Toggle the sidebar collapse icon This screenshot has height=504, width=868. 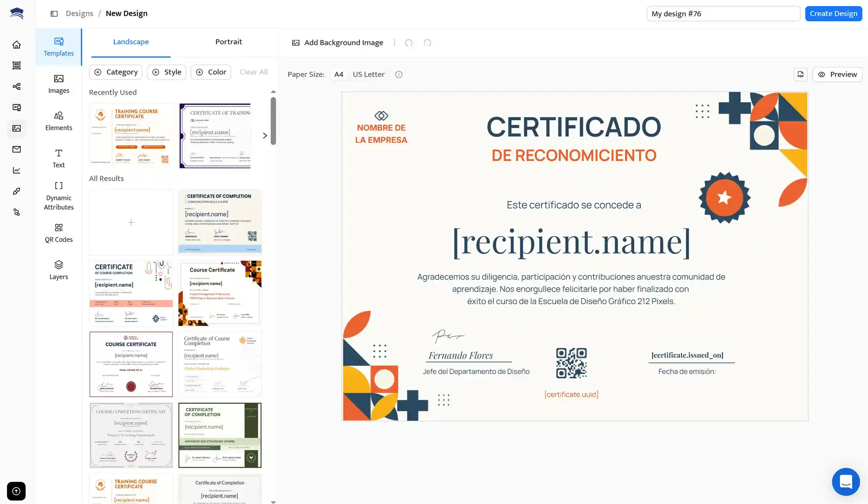pyautogui.click(x=54, y=14)
